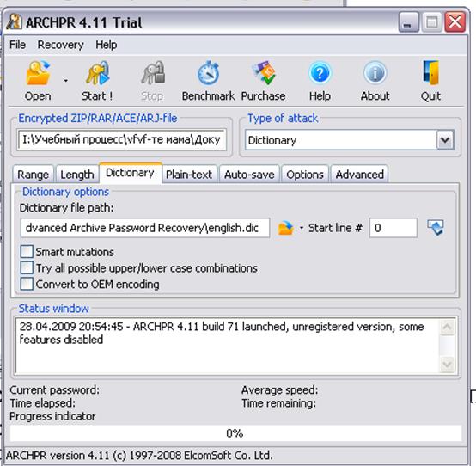This screenshot has width=476, height=466.
Task: Click the encrypted archive file path field
Action: coord(122,140)
